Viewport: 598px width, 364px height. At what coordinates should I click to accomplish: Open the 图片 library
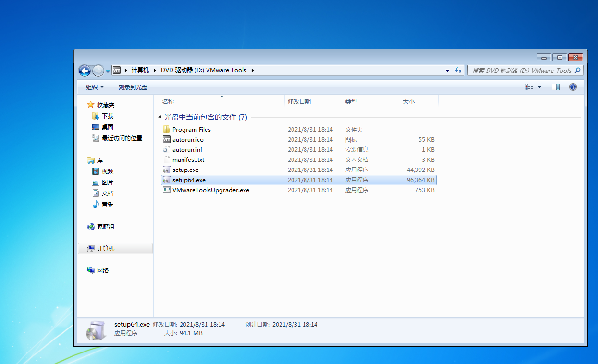click(x=108, y=182)
